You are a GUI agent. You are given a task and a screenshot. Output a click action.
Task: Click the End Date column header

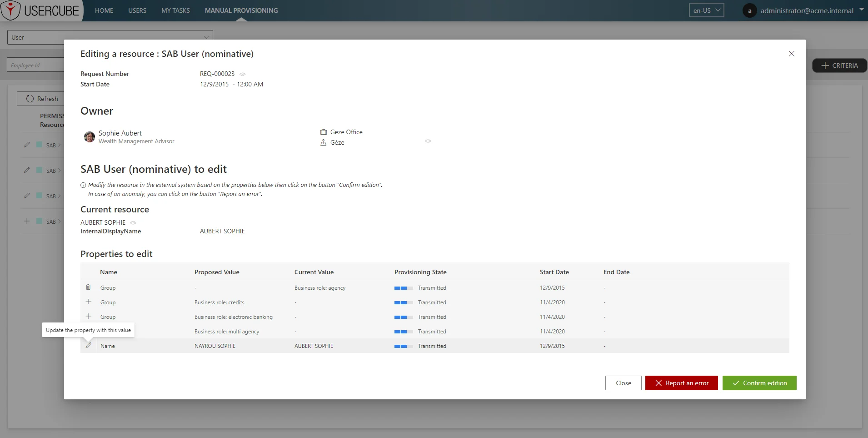(617, 272)
